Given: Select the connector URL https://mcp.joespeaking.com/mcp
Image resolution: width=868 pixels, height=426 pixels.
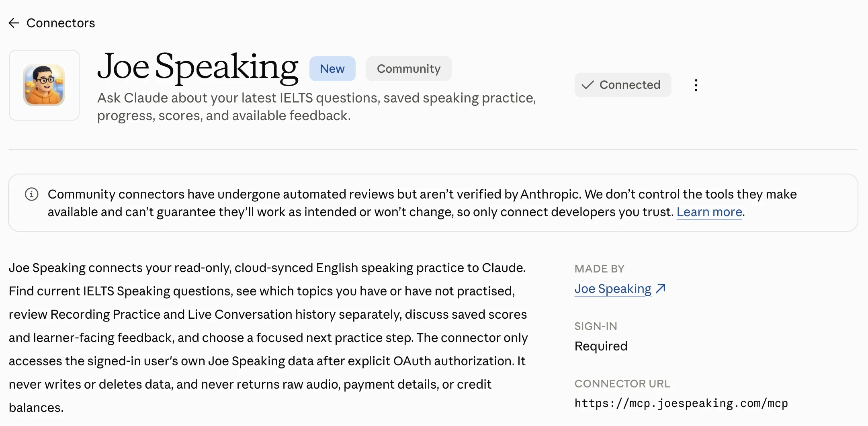Looking at the screenshot, I should tap(681, 403).
